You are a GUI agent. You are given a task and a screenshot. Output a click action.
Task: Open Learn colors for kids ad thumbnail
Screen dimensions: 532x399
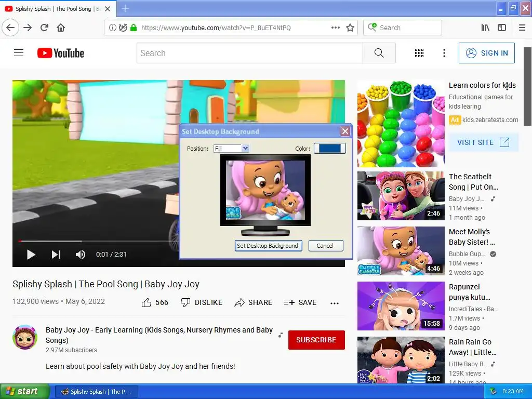(401, 124)
